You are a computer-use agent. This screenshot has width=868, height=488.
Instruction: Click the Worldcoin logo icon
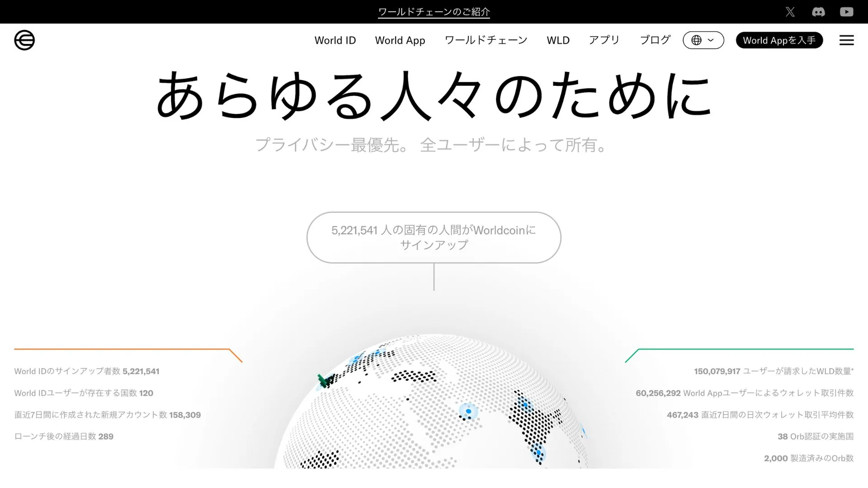coord(24,40)
